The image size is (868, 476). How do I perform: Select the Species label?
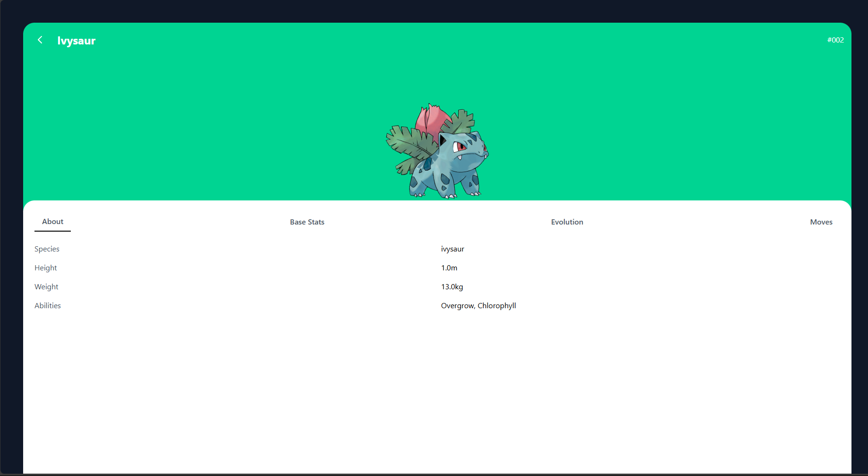coord(47,249)
